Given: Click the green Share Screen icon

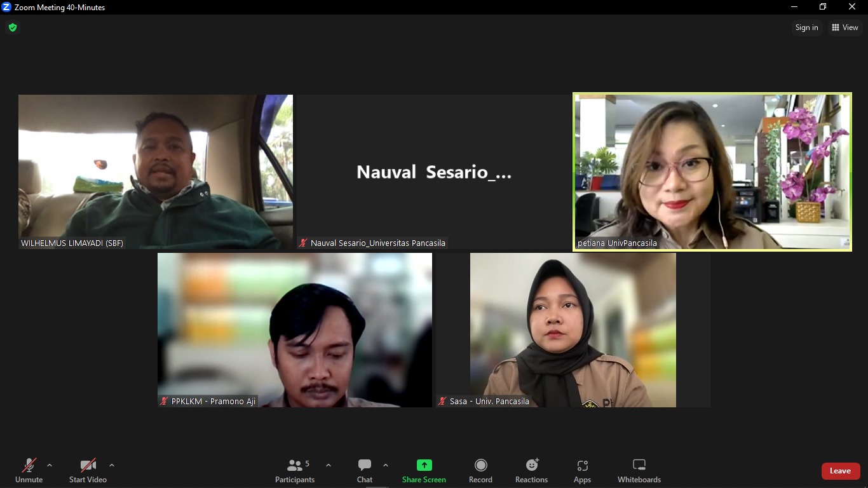Looking at the screenshot, I should [x=424, y=465].
